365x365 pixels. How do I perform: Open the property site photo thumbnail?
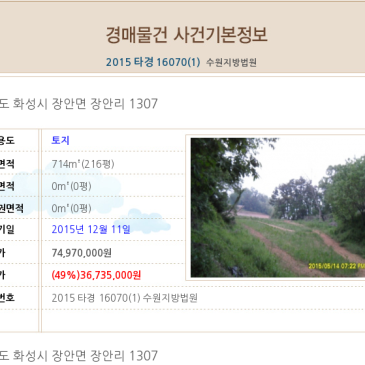pyautogui.click(x=278, y=207)
